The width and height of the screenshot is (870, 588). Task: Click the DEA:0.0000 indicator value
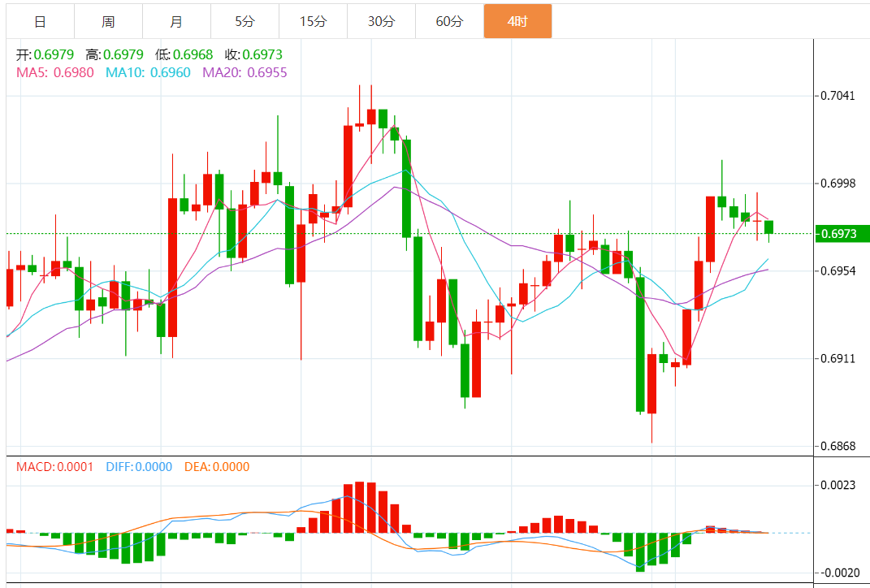click(217, 467)
